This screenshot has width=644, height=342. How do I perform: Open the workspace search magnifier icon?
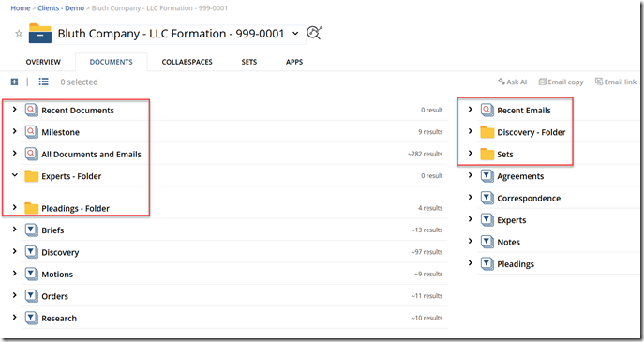point(314,33)
